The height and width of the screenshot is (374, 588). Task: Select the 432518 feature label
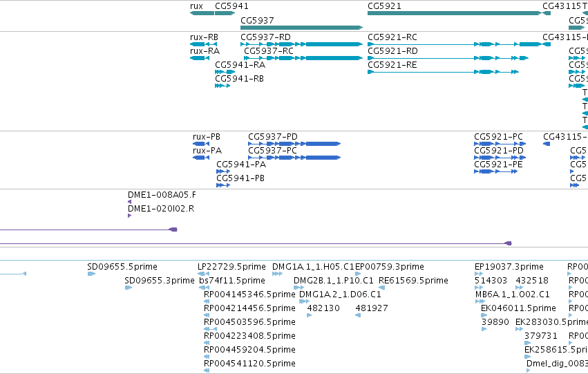coord(532,281)
